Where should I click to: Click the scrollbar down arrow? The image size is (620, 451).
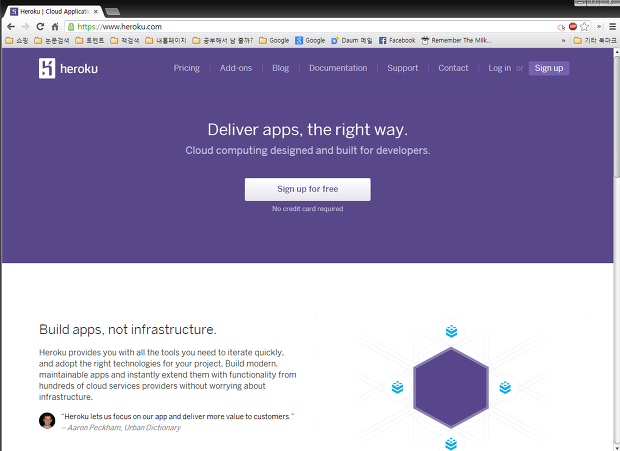click(616, 448)
